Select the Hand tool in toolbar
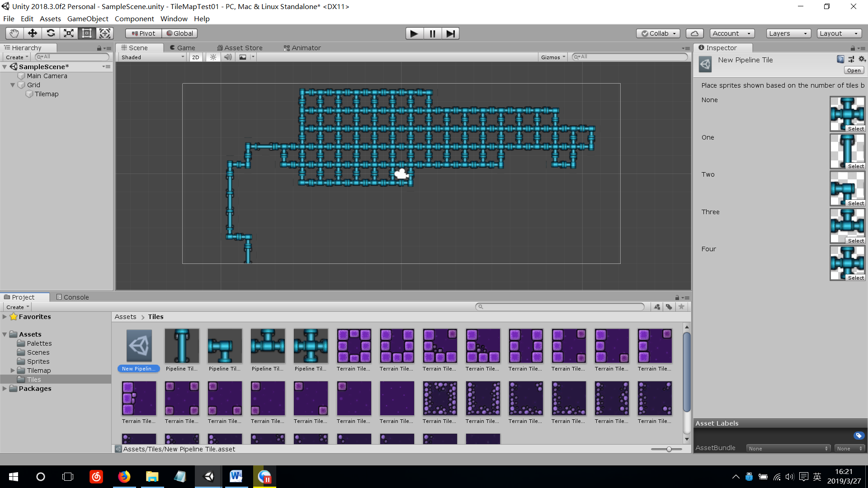This screenshot has height=488, width=868. [14, 33]
